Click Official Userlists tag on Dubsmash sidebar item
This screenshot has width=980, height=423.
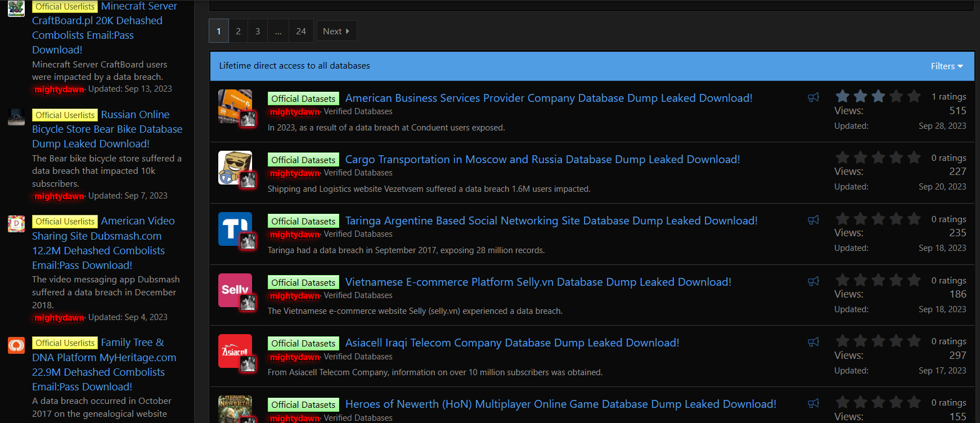65,221
